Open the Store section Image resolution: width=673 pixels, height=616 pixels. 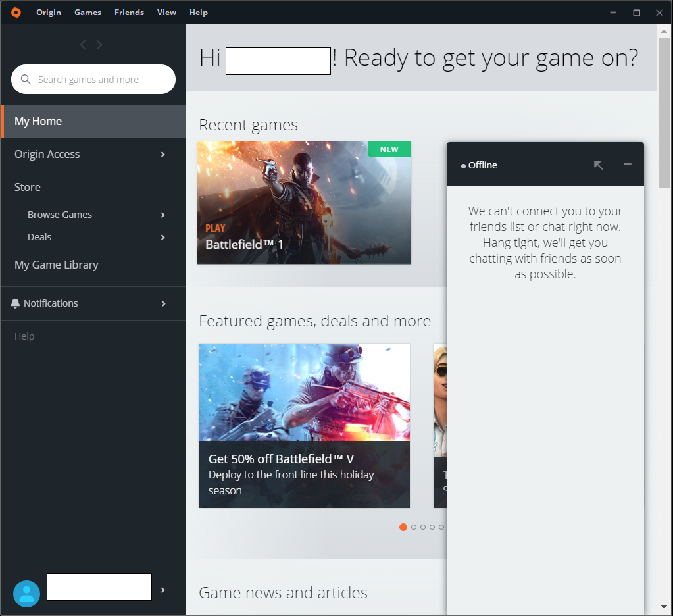pos(28,187)
